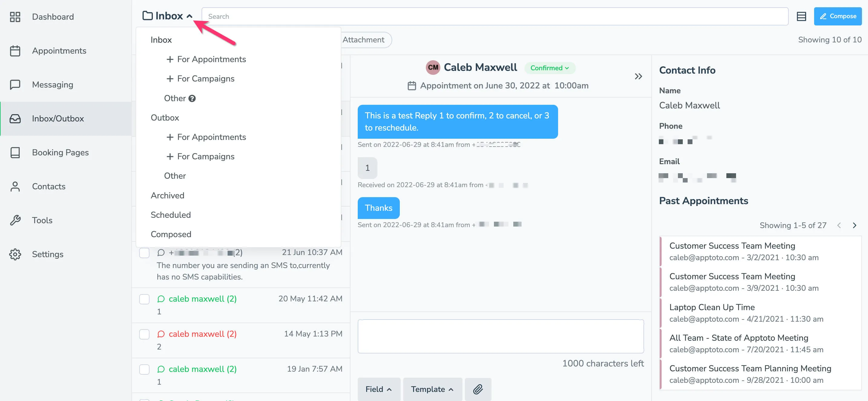Attach a file with the paperclip icon

click(478, 389)
